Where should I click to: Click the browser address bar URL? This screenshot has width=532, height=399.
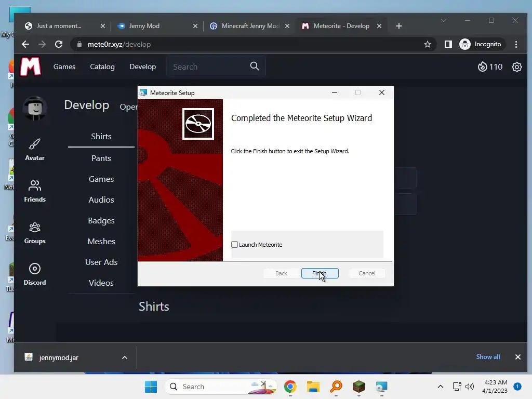(119, 44)
